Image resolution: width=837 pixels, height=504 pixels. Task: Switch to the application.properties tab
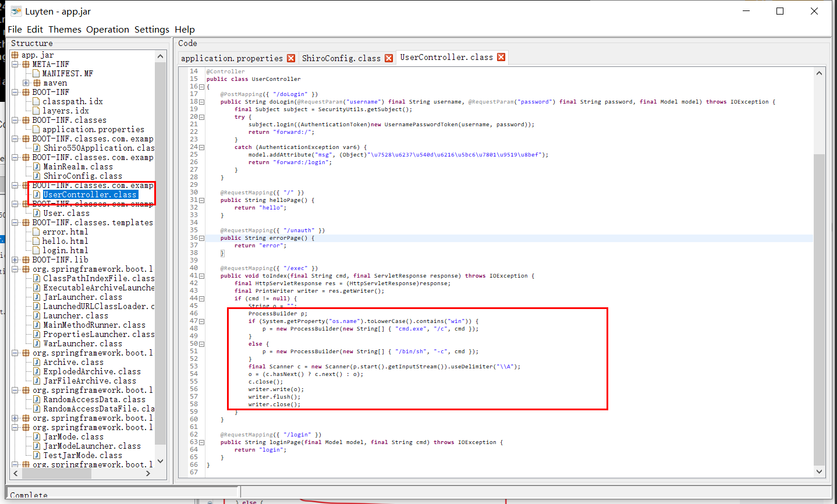pyautogui.click(x=232, y=58)
